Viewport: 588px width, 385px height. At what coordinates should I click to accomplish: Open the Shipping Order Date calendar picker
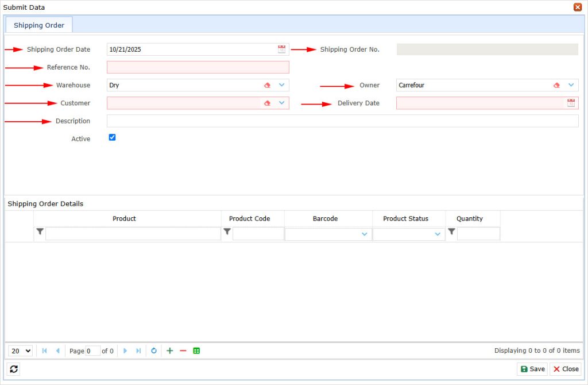coord(281,49)
